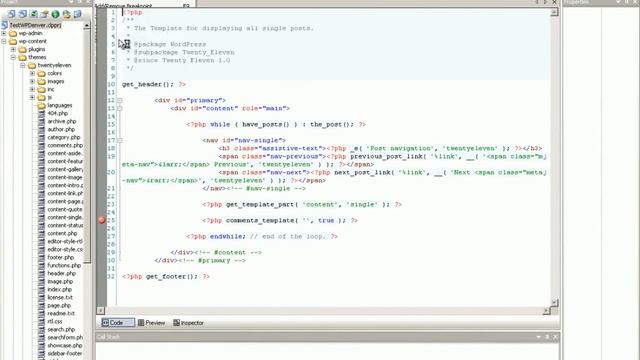The height and width of the screenshot is (360, 640).
Task: Open archive.php in the project tree
Action: pyautogui.click(x=62, y=121)
